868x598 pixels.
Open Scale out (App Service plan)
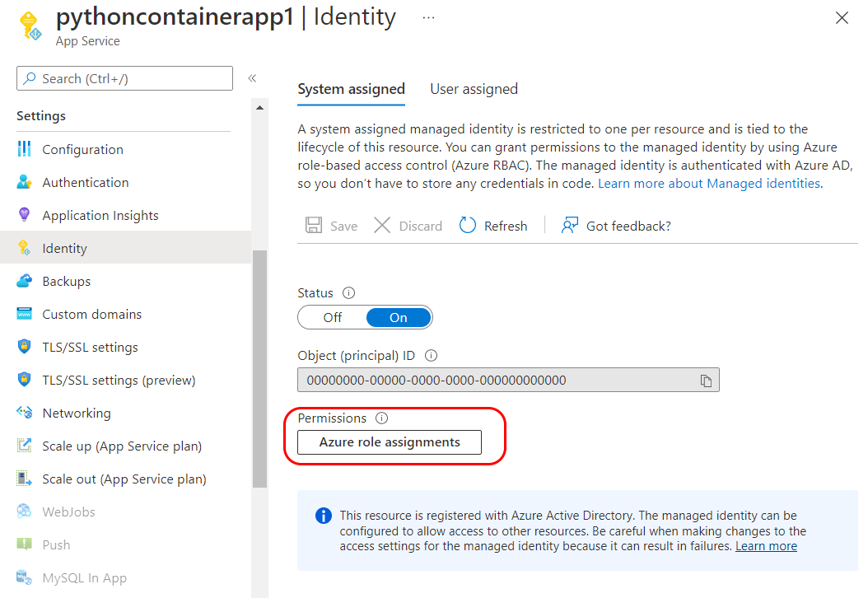[x=126, y=479]
